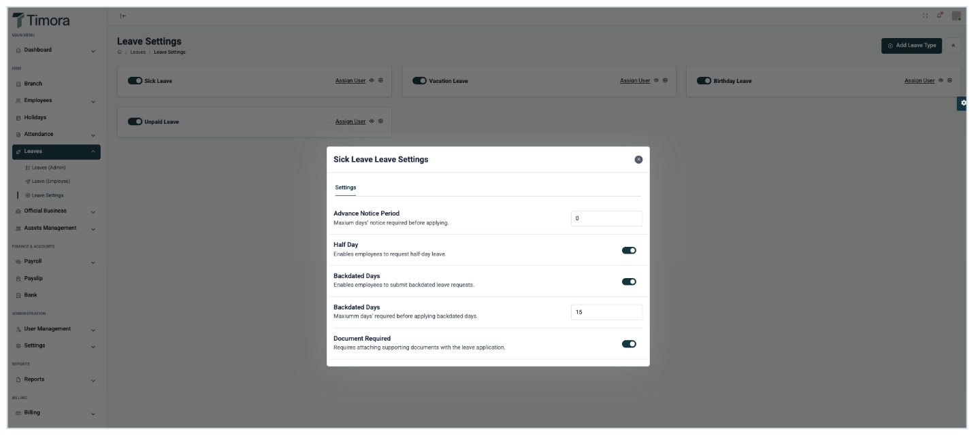Close the Sick Leave settings dialog
Viewport: 980px width, 442px height.
[638, 159]
